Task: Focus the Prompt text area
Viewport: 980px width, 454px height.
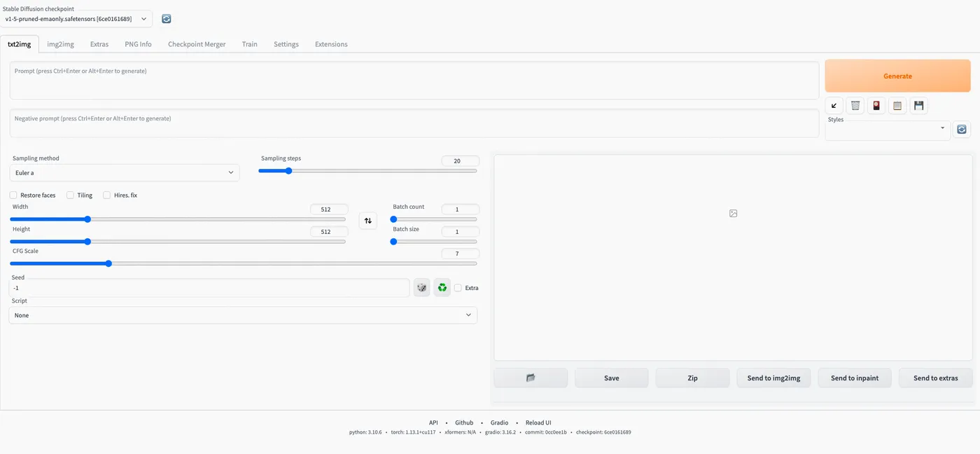Action: (x=414, y=80)
